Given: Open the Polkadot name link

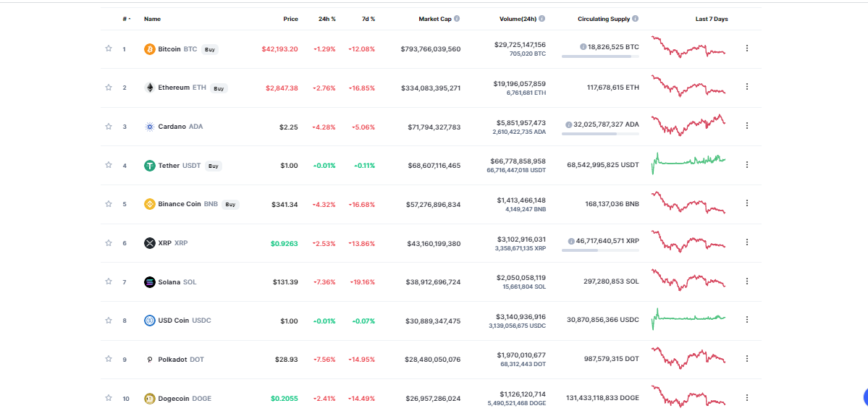Looking at the screenshot, I should tap(181, 360).
